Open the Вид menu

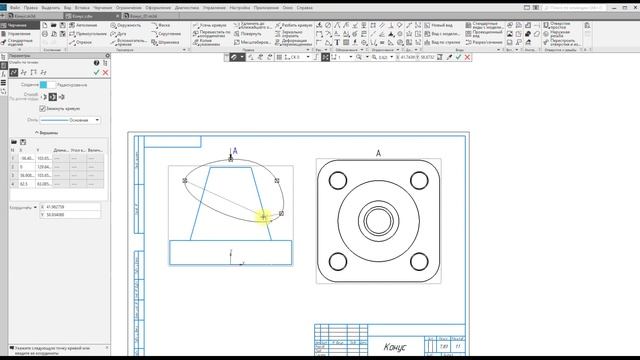(x=67, y=8)
